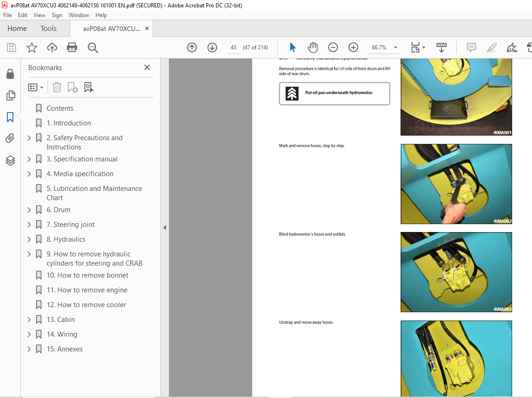
Task: Open the bookmarks Options menu dropdown
Action: pos(36,88)
